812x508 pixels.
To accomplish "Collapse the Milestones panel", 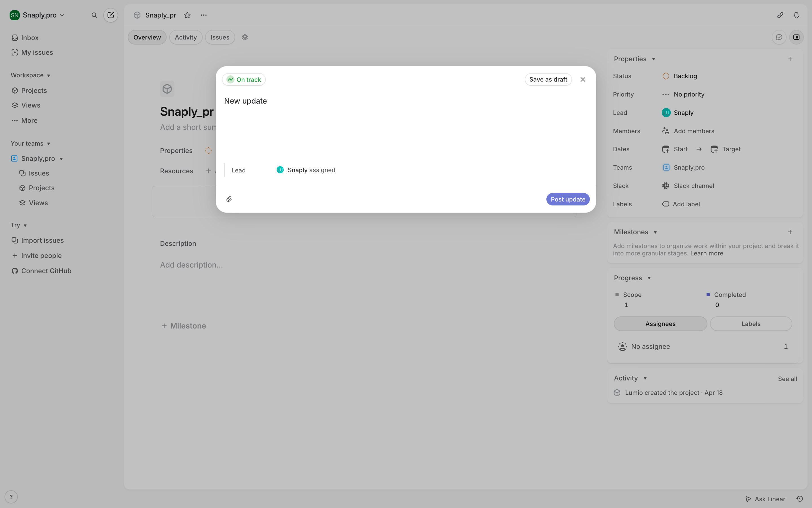I will click(x=636, y=232).
